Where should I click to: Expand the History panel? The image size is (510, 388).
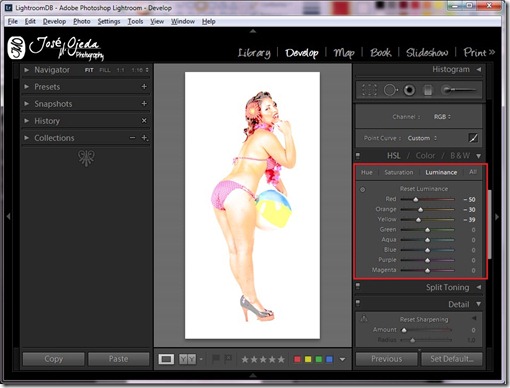(26, 121)
